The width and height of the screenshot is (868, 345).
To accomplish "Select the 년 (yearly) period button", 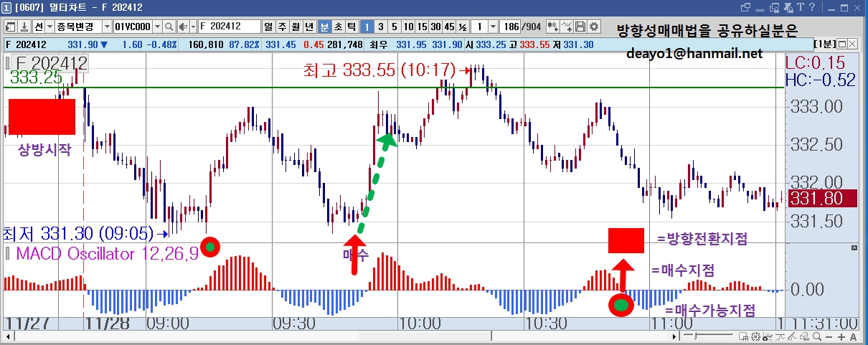I will 308,27.
